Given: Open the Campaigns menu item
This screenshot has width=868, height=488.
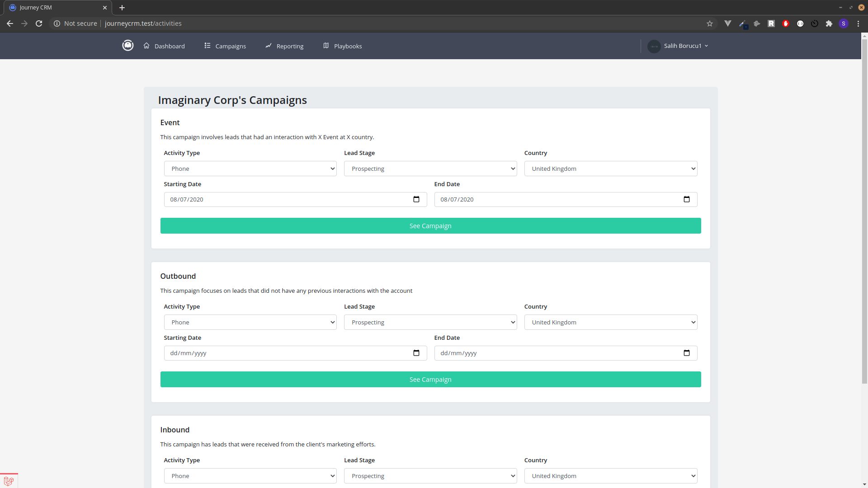Looking at the screenshot, I should click(x=225, y=46).
